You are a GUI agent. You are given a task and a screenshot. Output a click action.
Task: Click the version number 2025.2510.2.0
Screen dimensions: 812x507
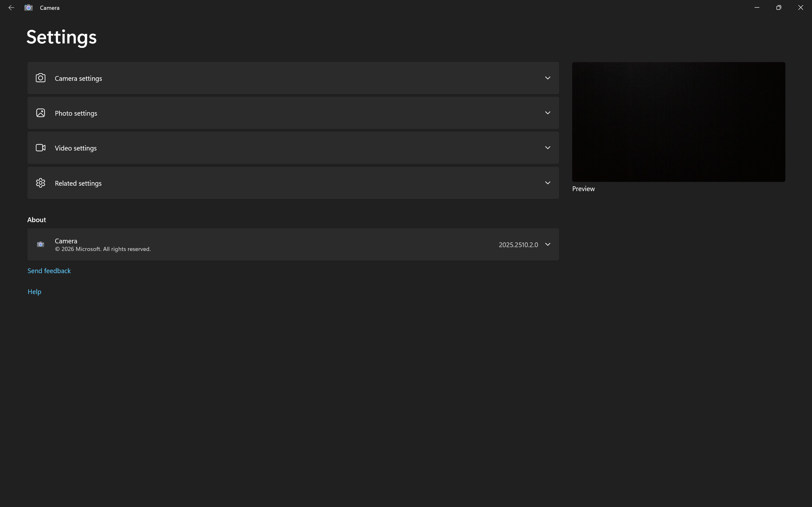[518, 245]
